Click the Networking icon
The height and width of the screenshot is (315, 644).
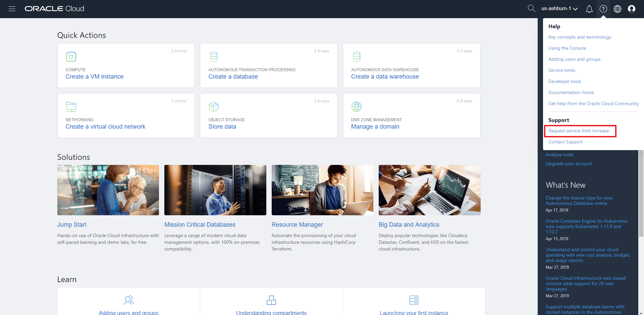71,106
